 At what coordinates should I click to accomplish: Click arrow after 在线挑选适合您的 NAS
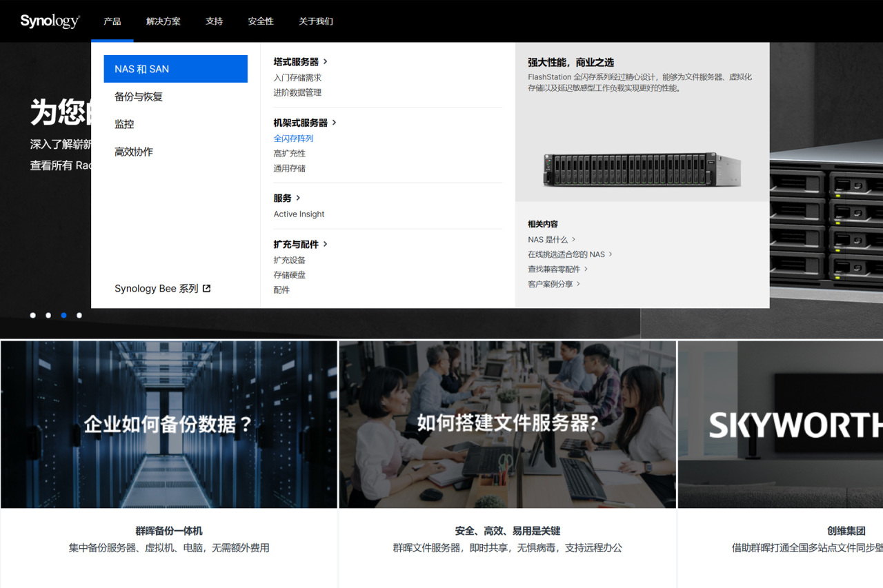tap(611, 254)
